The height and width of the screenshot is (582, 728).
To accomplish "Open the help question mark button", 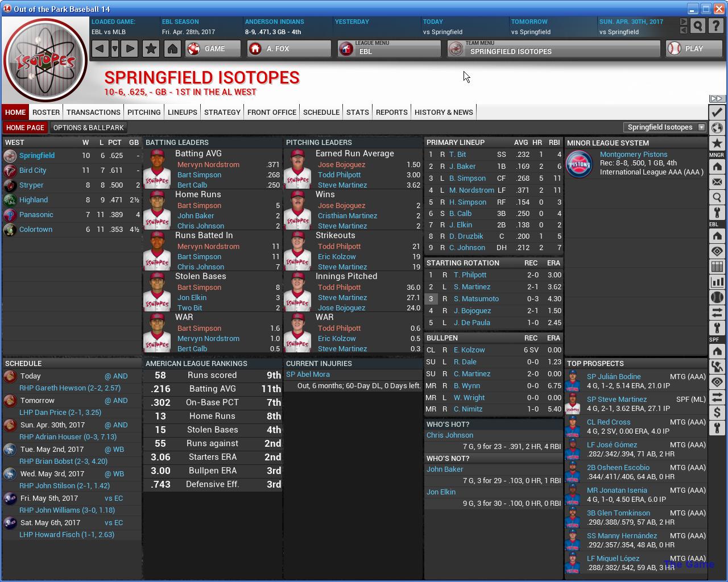I will [x=717, y=26].
